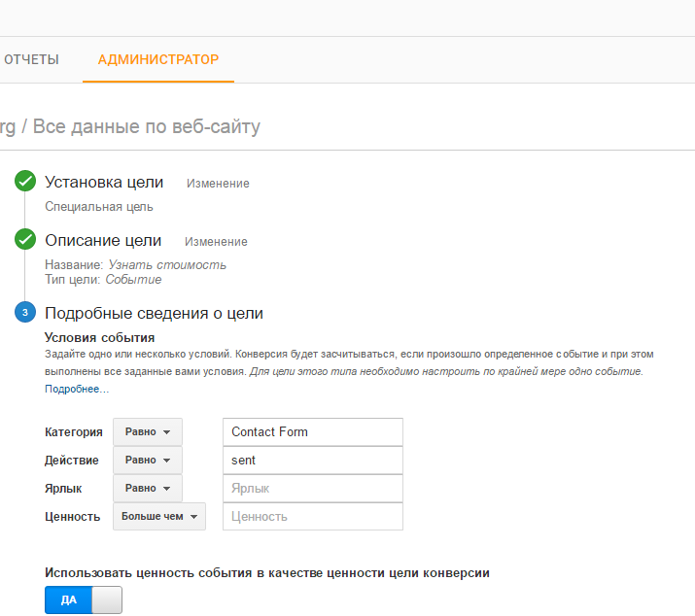
Task: Switch to the ОТЧЕТЫ tab
Action: 31,60
